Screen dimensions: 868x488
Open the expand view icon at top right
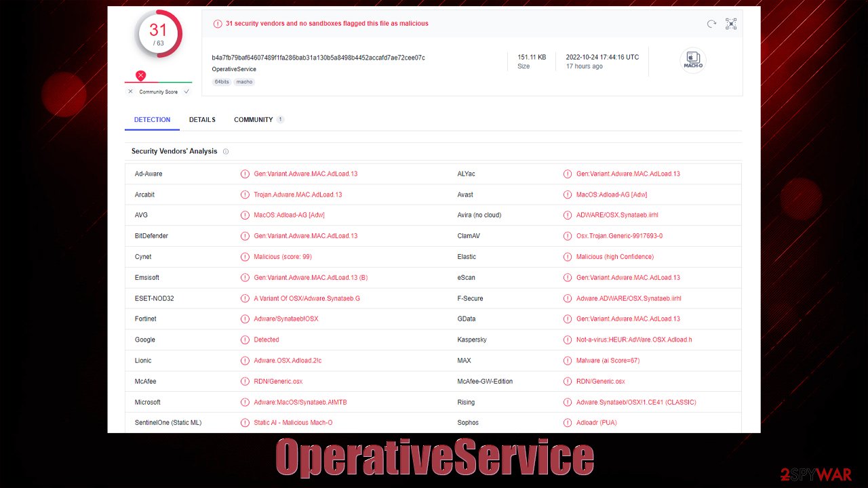731,24
